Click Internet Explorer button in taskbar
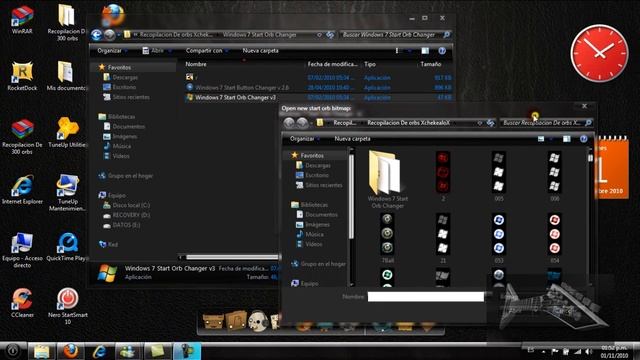This screenshot has height=360, width=640. pyautogui.click(x=100, y=351)
